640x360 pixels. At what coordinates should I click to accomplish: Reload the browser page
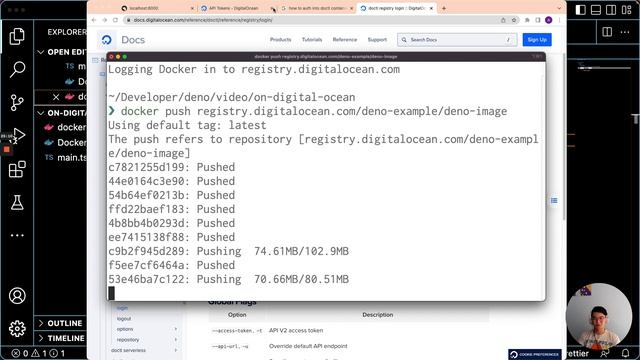coord(116,20)
